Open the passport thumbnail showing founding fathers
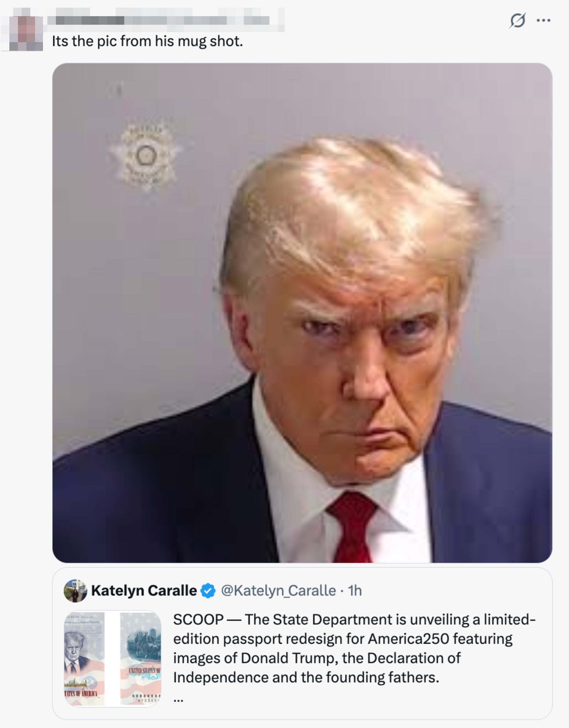569x728 pixels. click(x=141, y=659)
